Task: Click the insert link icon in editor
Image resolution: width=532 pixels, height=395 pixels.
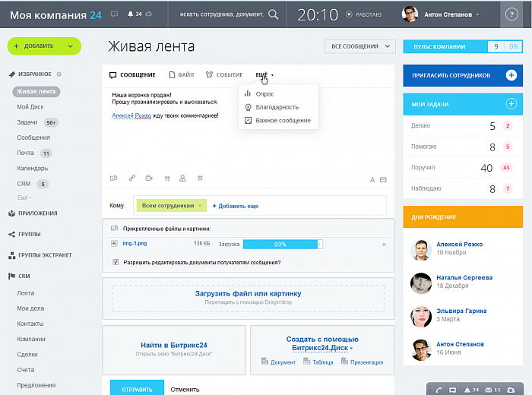Action: 131,179
